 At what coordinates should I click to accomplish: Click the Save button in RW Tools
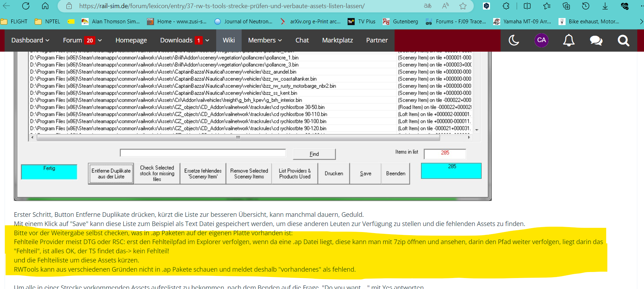coord(366,174)
